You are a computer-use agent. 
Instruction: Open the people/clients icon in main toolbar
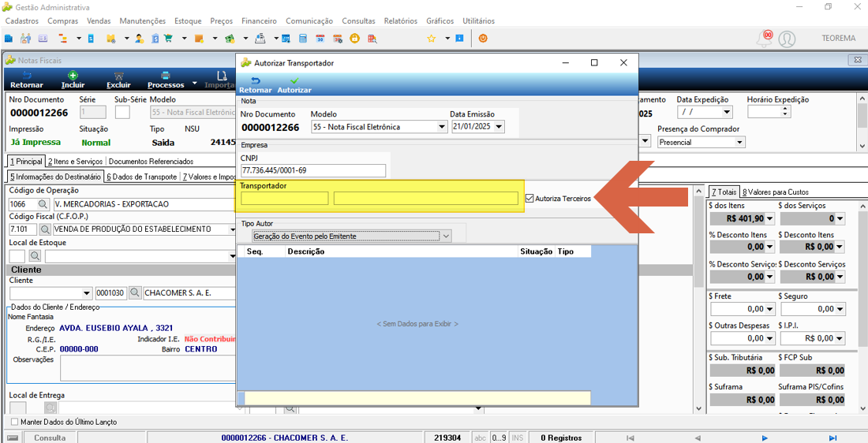[25, 39]
